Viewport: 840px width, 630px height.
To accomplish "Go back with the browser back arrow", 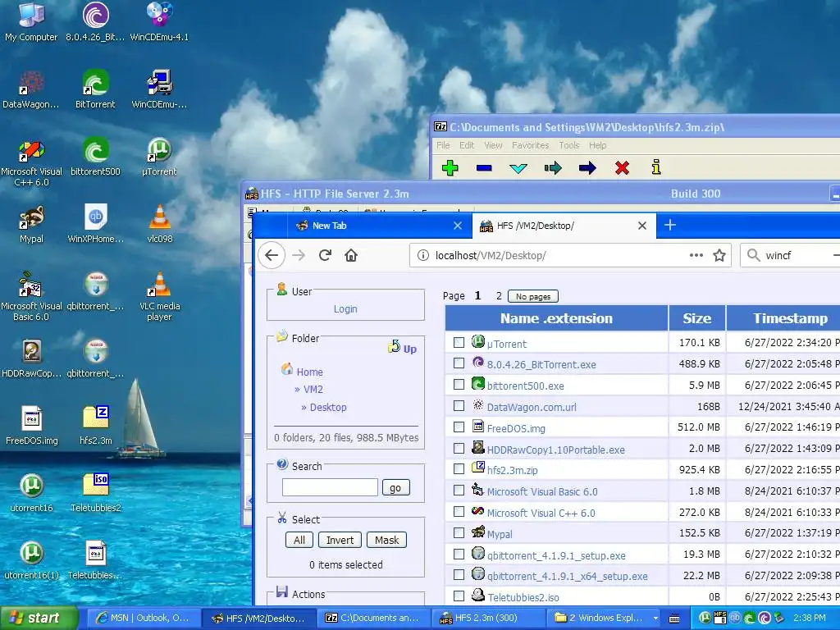I will pyautogui.click(x=272, y=256).
